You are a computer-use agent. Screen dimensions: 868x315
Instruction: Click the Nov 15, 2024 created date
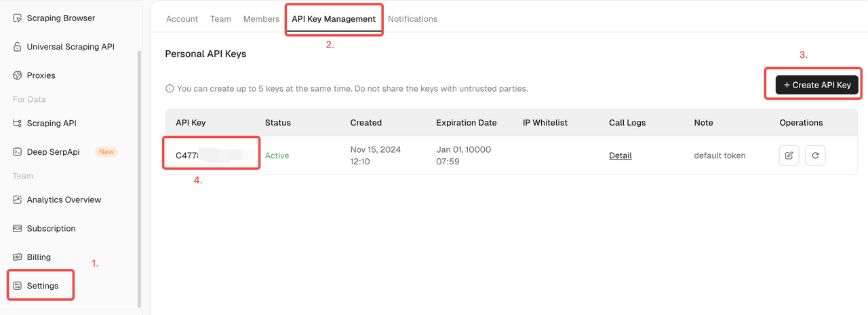[x=376, y=155]
